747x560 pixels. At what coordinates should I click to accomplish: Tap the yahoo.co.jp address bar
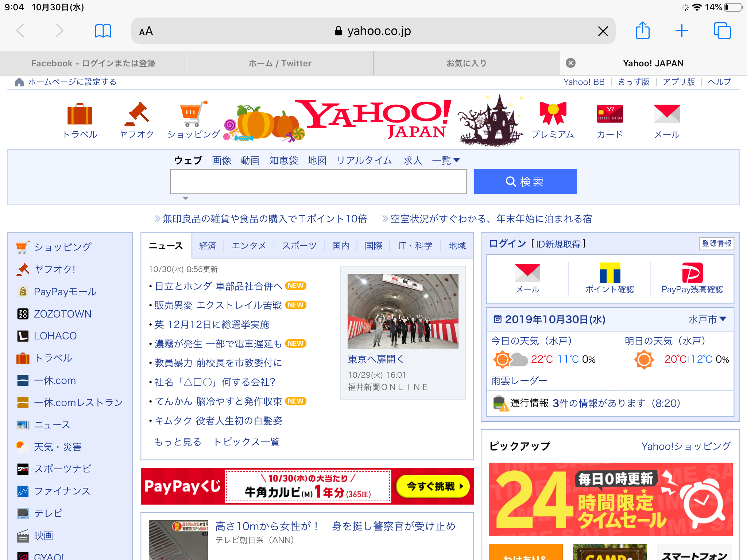[x=373, y=31]
